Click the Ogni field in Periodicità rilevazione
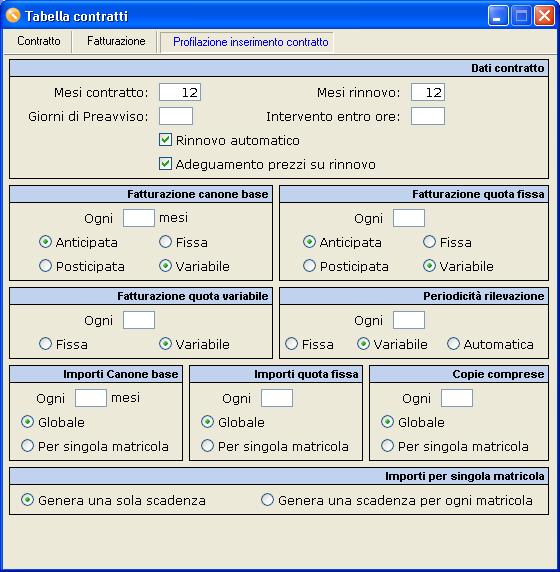The width and height of the screenshot is (560, 572). pos(409,320)
